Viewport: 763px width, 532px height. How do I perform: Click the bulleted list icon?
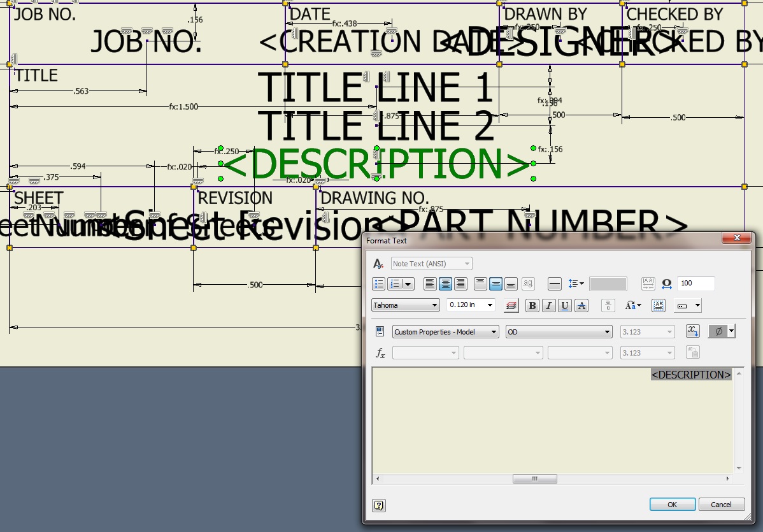click(x=378, y=284)
